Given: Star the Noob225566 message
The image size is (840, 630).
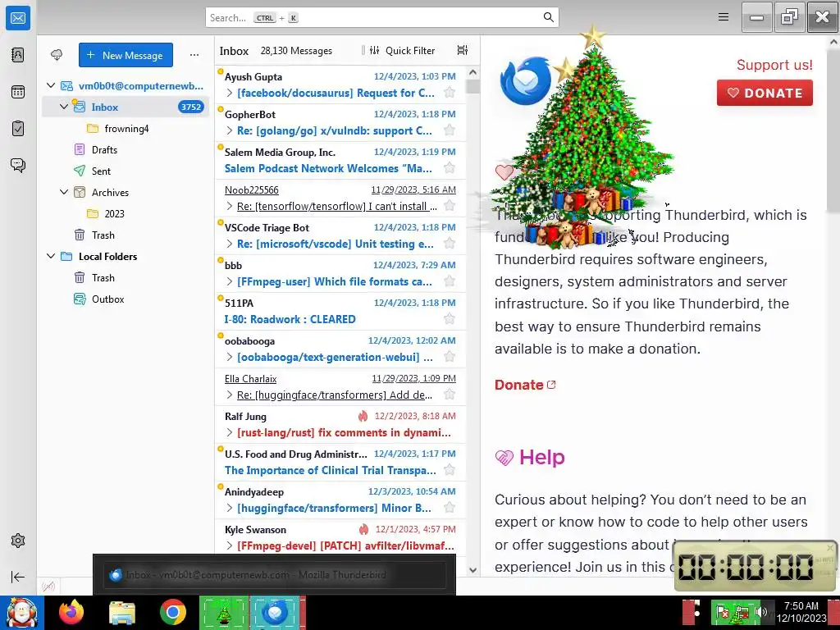Looking at the screenshot, I should coord(450,206).
